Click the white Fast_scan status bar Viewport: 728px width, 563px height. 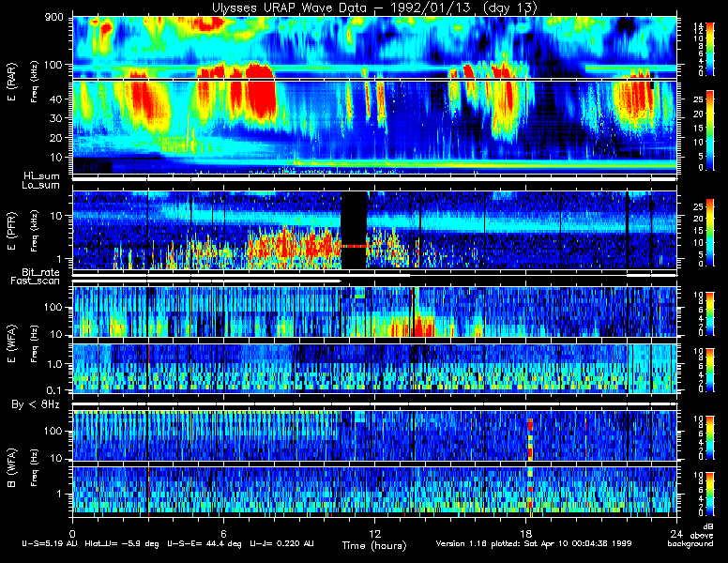click(x=206, y=281)
